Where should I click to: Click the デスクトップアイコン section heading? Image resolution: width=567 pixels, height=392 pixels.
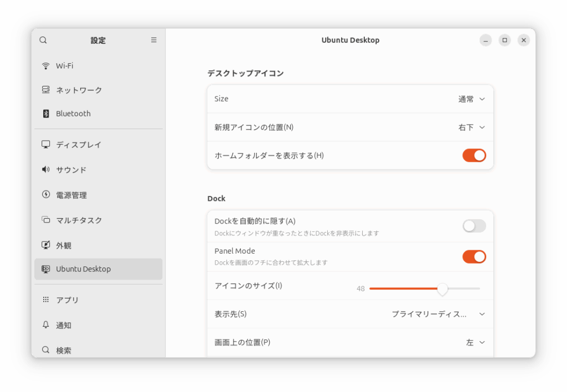pos(245,74)
